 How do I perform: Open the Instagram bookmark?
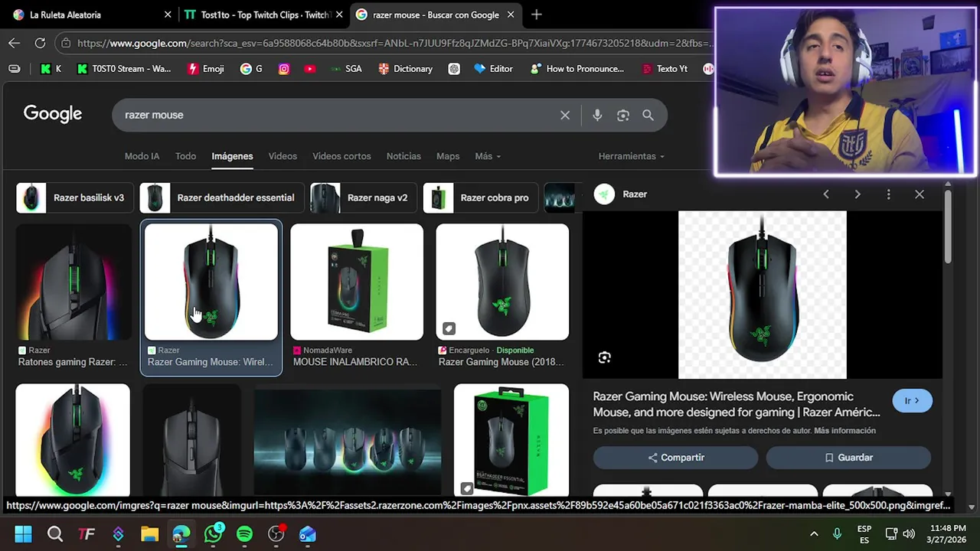coord(284,69)
